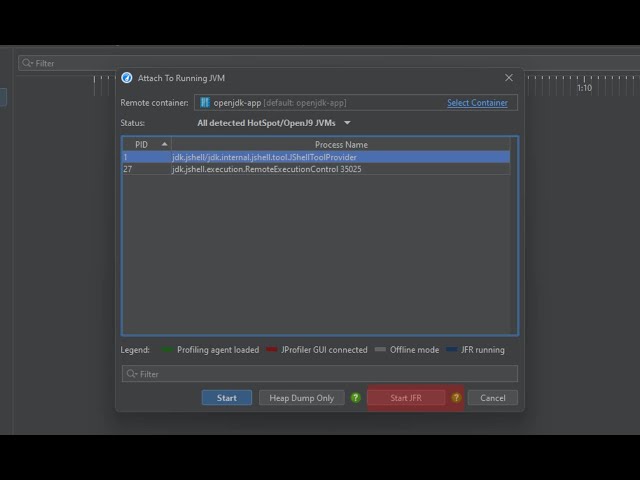Click the Offline mode legend entry
Viewport: 640px width, 480px height.
tap(407, 350)
